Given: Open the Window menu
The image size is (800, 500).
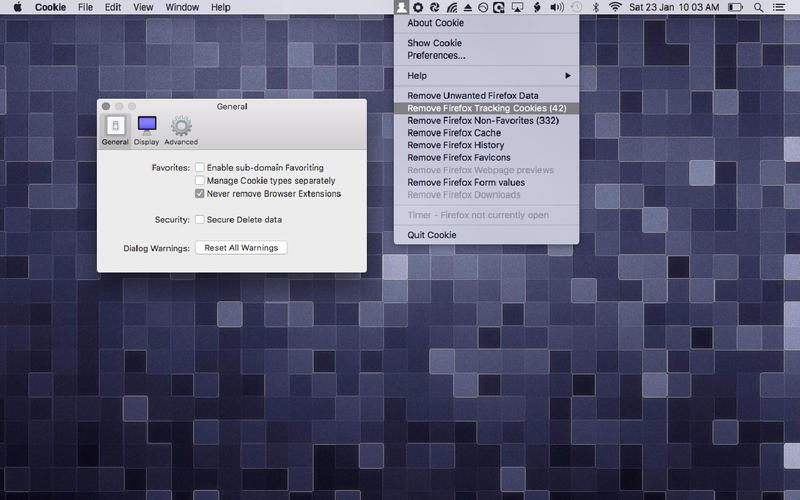Looking at the screenshot, I should click(x=182, y=7).
